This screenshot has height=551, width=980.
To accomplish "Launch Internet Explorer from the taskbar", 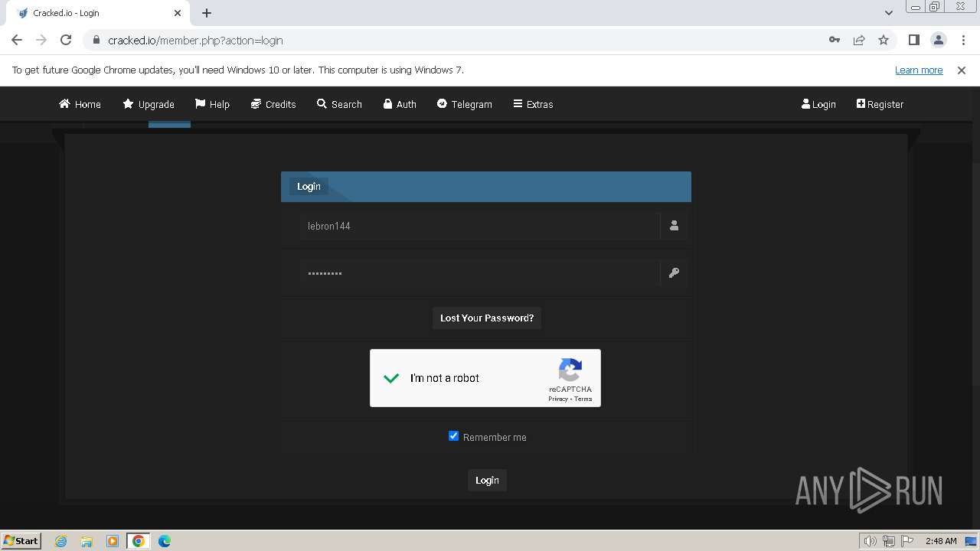I will pyautogui.click(x=61, y=541).
